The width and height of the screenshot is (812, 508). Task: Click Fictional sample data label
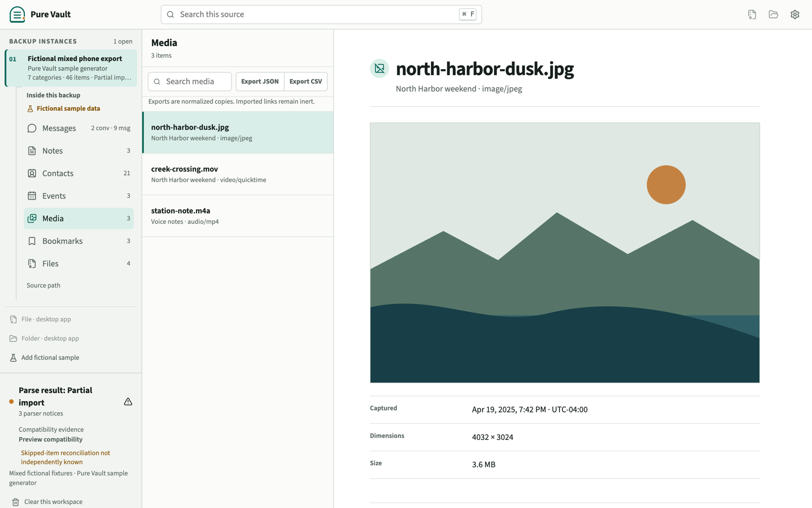[68, 109]
